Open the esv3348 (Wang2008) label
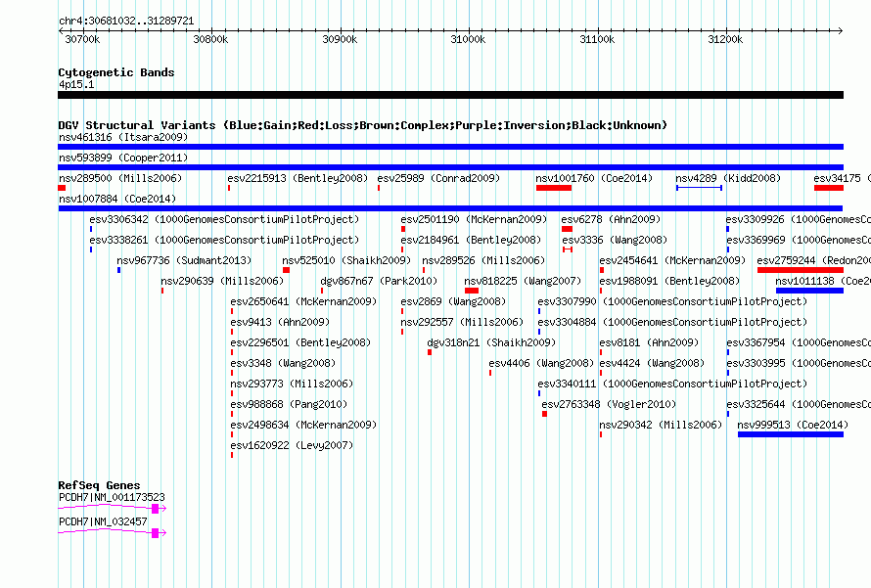 (x=283, y=363)
